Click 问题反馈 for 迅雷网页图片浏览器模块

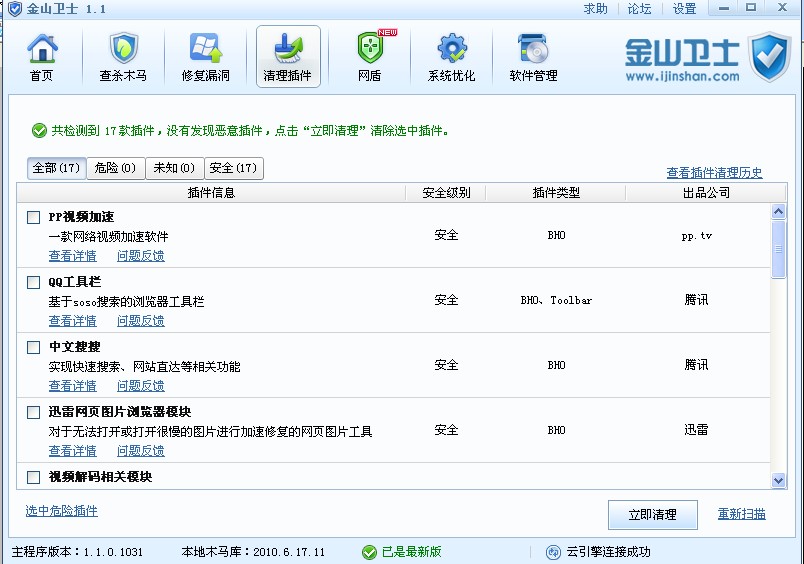140,451
